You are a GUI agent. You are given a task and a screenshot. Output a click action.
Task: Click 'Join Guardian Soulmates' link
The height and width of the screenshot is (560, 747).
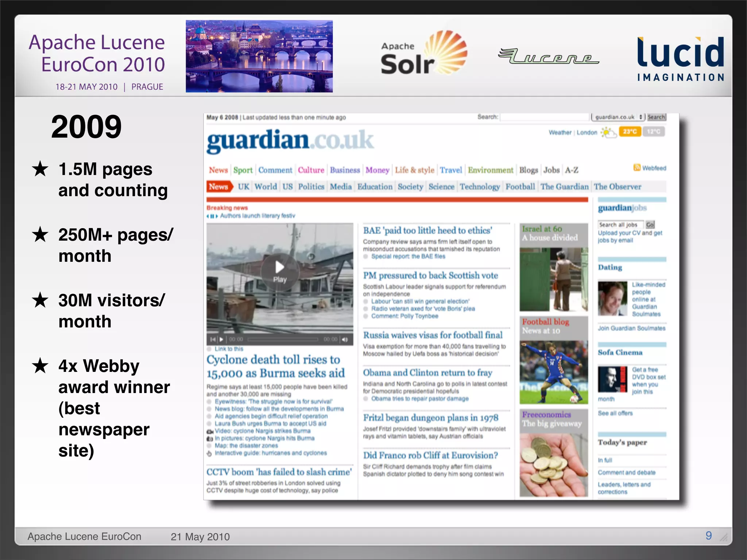[x=631, y=328]
